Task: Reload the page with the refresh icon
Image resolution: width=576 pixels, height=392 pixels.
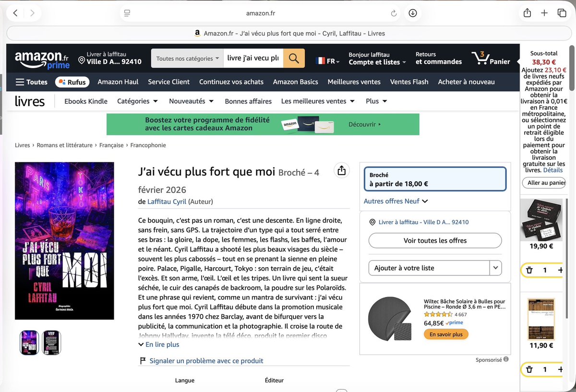Action: point(394,13)
